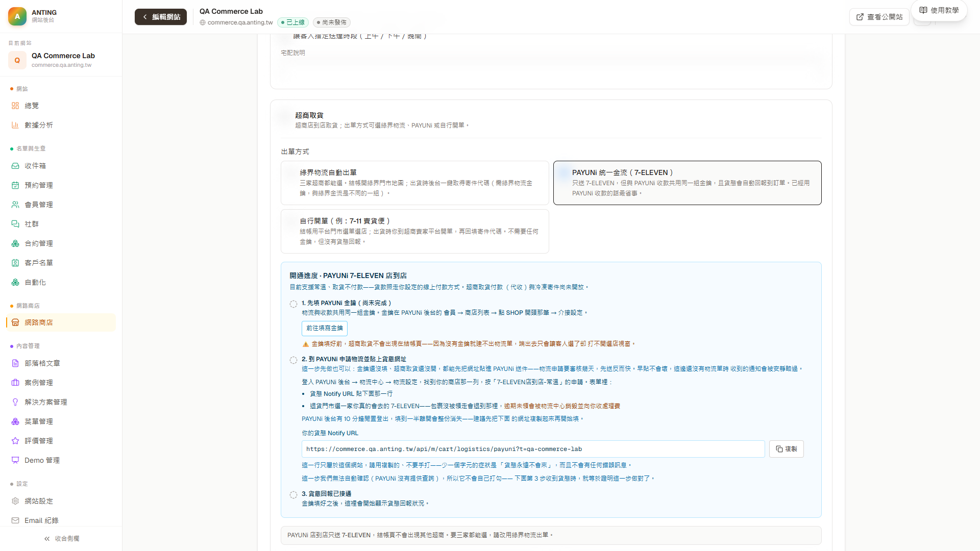Click the globe icon beside commerce.qa.anting.tw
This screenshot has width=980, height=551.
tap(203, 22)
